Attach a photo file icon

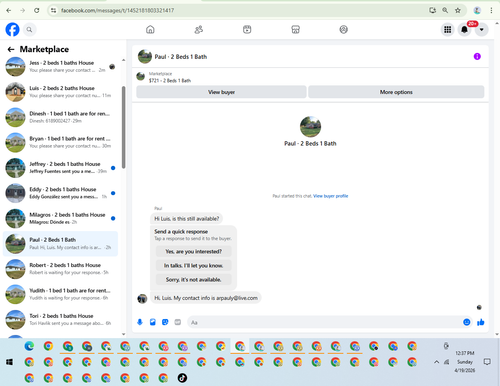coord(153,322)
